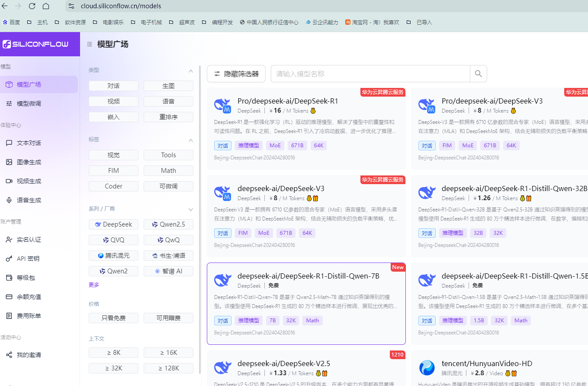Select the ≥ 8K context filter
The image size is (588, 386).
(x=113, y=353)
